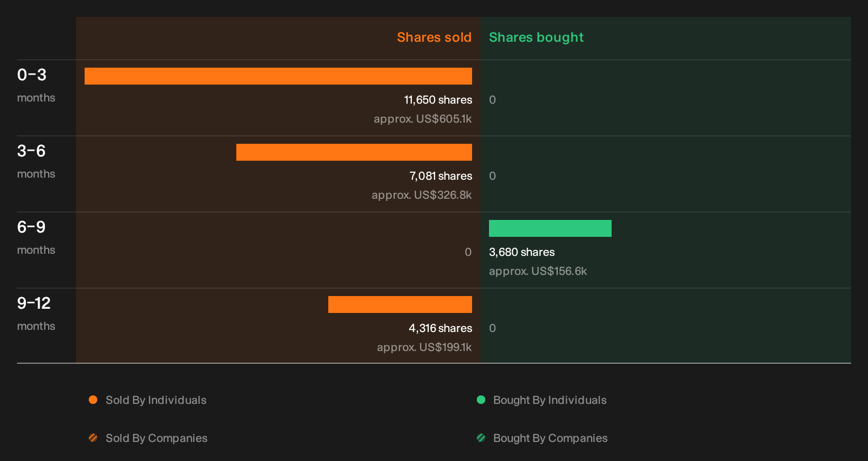This screenshot has width=868, height=461.
Task: Click the approx. US$605.1k amount
Action: (x=423, y=119)
